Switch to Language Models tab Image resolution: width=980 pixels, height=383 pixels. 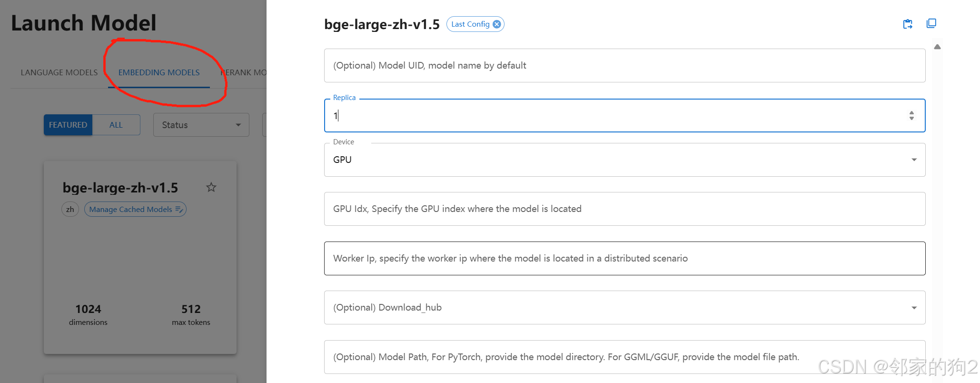[59, 72]
